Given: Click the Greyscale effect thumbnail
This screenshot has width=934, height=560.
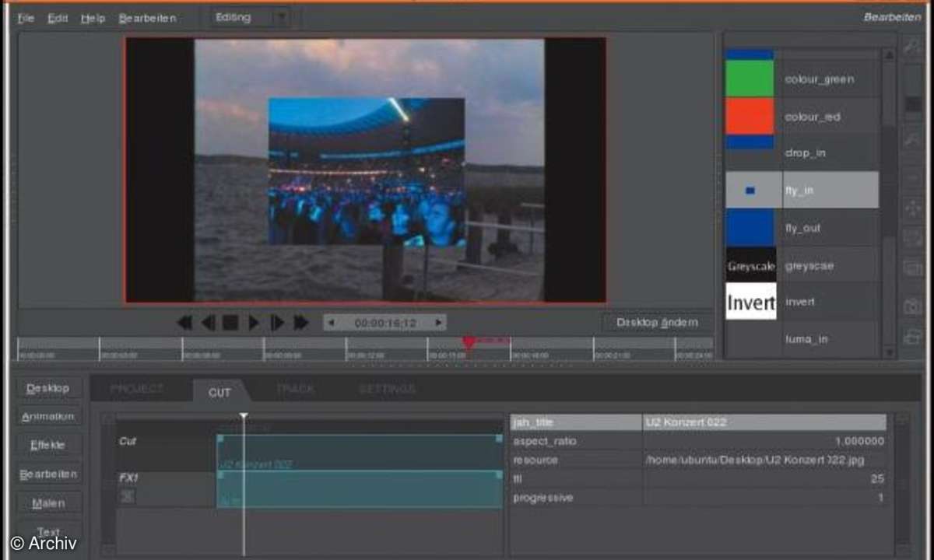Looking at the screenshot, I should 750,265.
